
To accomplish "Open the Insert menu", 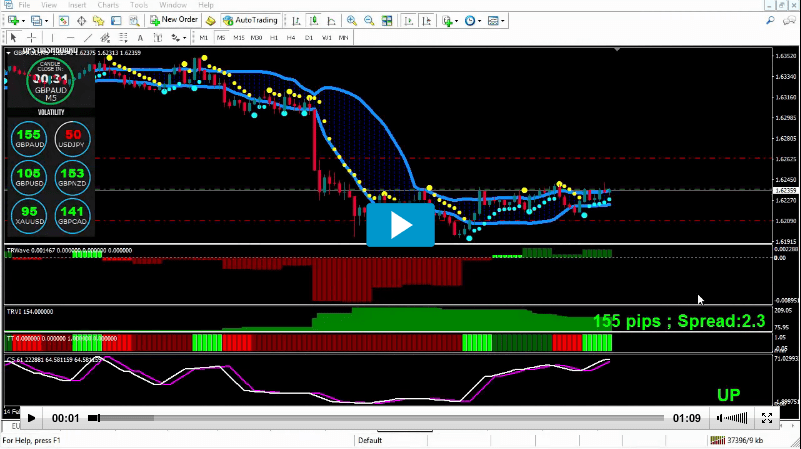I will pos(77,5).
